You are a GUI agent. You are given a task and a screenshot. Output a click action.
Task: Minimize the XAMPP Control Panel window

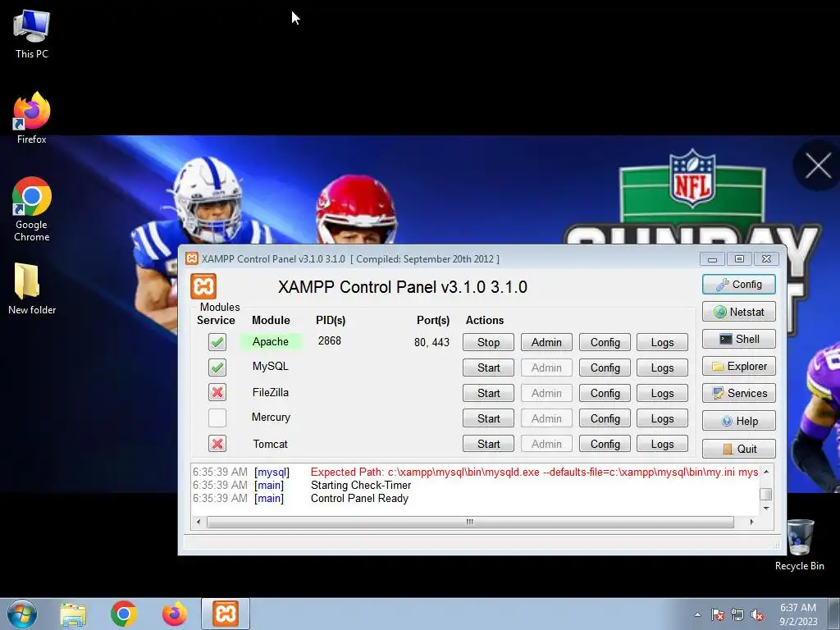pos(712,259)
